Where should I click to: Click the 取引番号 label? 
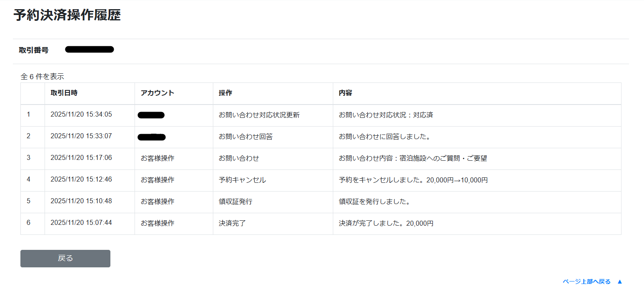(33, 50)
